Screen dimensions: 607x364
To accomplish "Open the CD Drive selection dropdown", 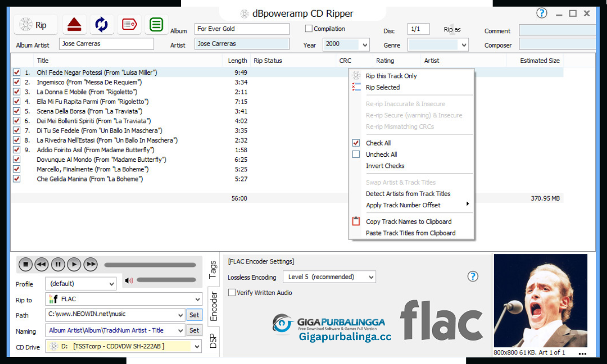I will click(x=197, y=346).
